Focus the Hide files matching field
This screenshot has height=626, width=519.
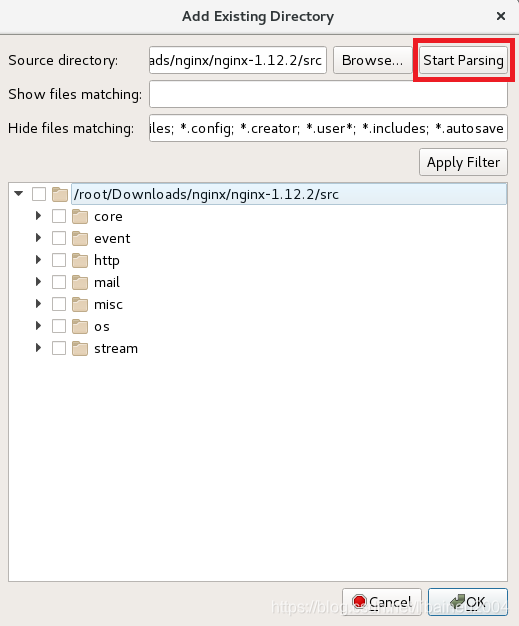[328, 128]
